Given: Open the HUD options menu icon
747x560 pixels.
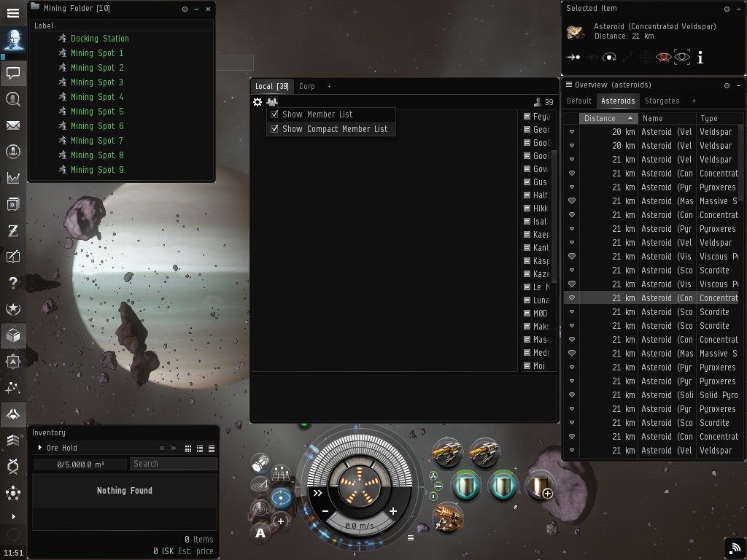Looking at the screenshot, I should (411, 537).
